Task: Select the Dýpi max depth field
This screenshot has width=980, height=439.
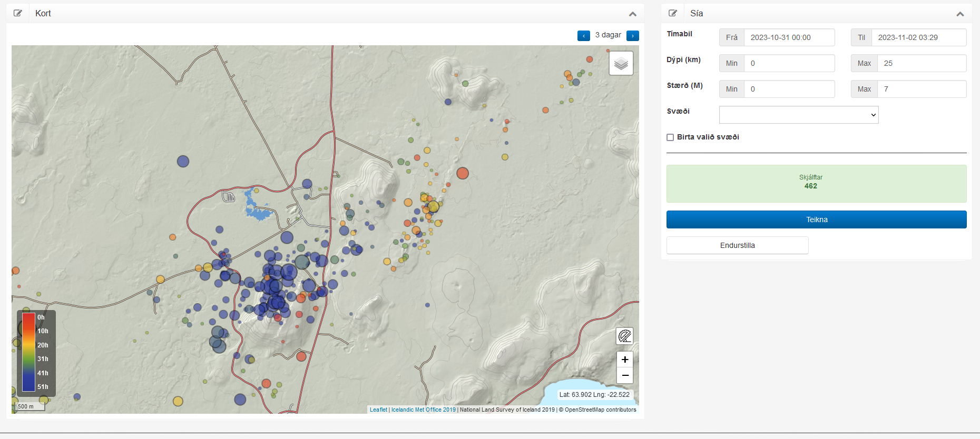Action: (x=921, y=63)
